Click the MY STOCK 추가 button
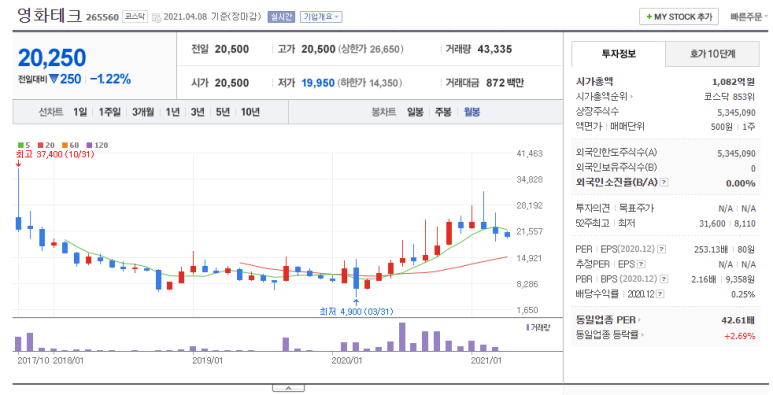The width and height of the screenshot is (773, 395). point(679,17)
